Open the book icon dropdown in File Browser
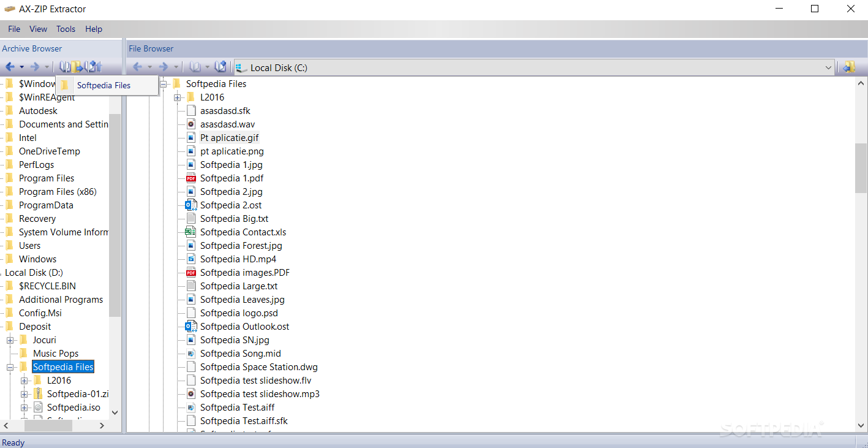 click(207, 67)
